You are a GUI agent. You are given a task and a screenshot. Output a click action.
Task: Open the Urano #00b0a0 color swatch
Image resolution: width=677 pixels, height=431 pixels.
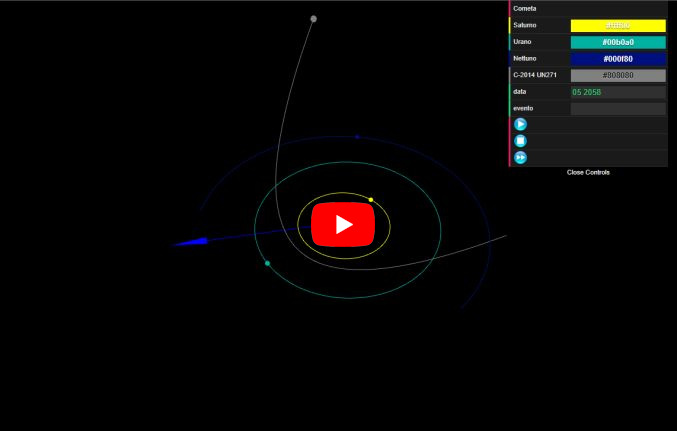click(x=618, y=42)
